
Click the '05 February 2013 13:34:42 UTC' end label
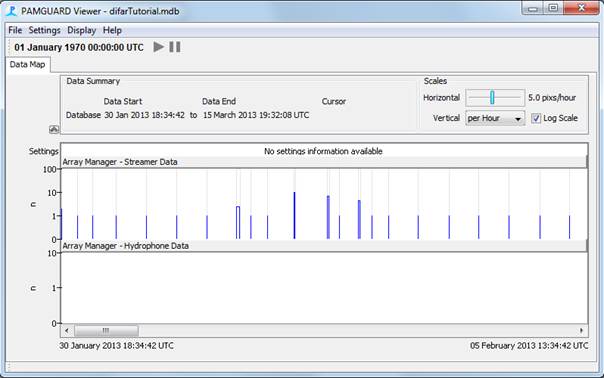pos(529,346)
